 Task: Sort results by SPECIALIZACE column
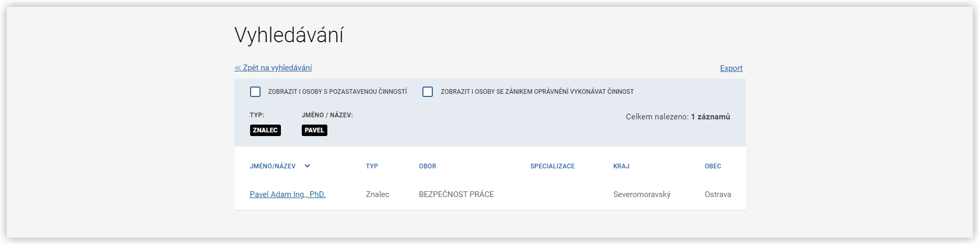(x=552, y=166)
